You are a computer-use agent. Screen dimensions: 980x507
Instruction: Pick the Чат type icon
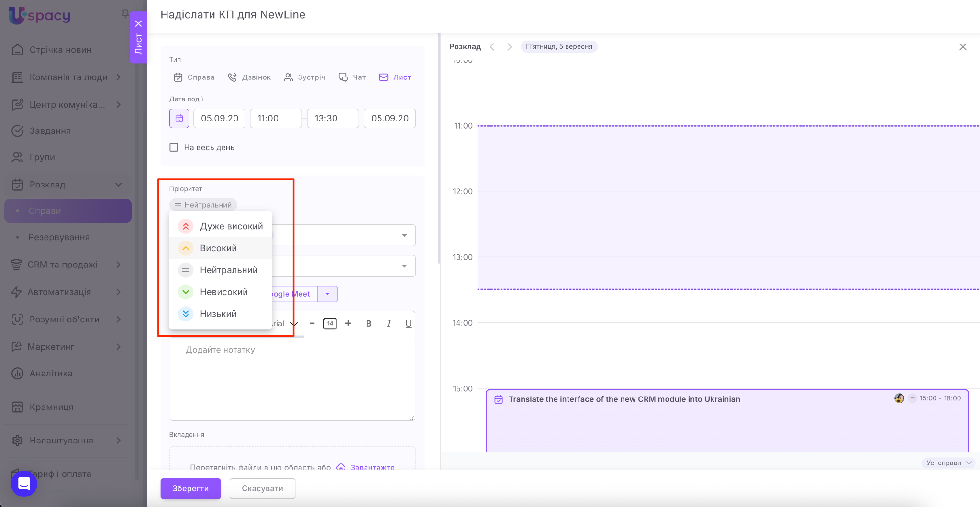pos(343,77)
